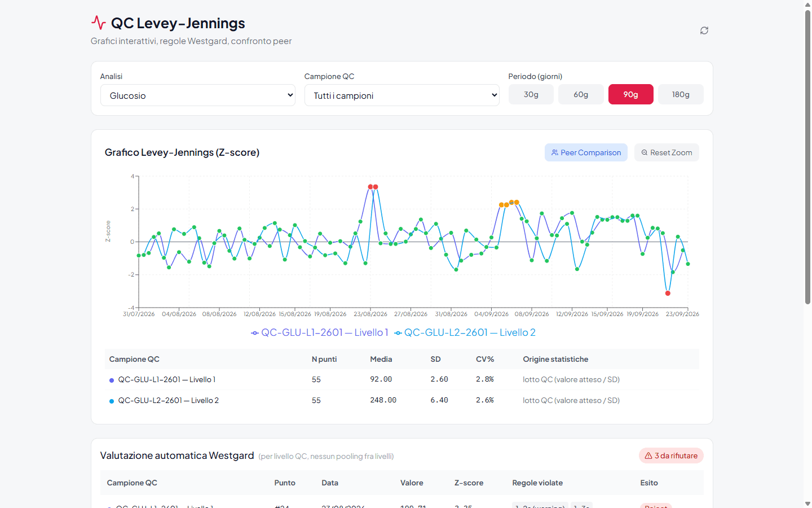The image size is (812, 508).
Task: Click "QC-GLU-L1-2601 — Livello 1" in the statistics table
Action: click(167, 380)
